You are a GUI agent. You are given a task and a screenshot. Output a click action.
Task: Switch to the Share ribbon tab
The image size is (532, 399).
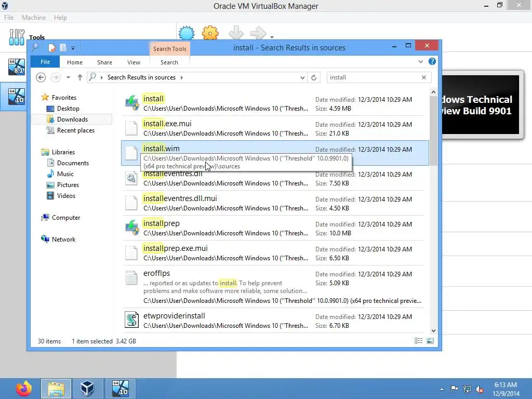104,62
